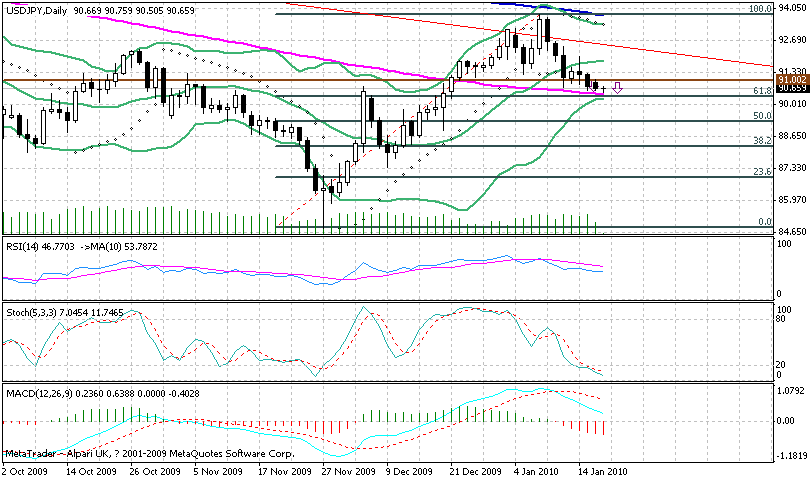Select the 61.8 Fibonacci level label

[762, 91]
